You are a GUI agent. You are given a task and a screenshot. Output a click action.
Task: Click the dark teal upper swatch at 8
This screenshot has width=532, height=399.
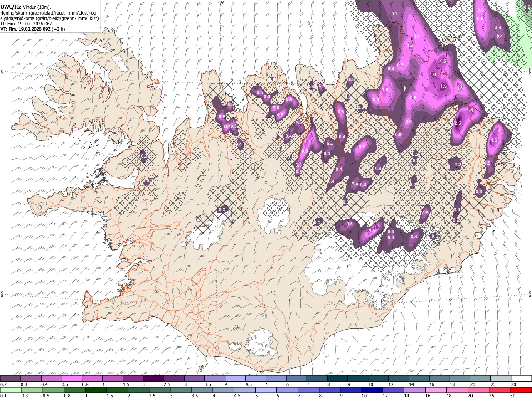tap(337, 379)
